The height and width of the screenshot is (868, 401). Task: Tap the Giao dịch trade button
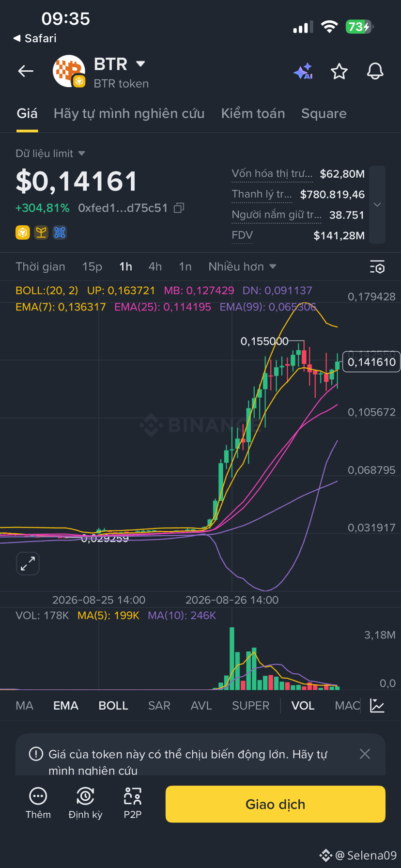pyautogui.click(x=276, y=804)
